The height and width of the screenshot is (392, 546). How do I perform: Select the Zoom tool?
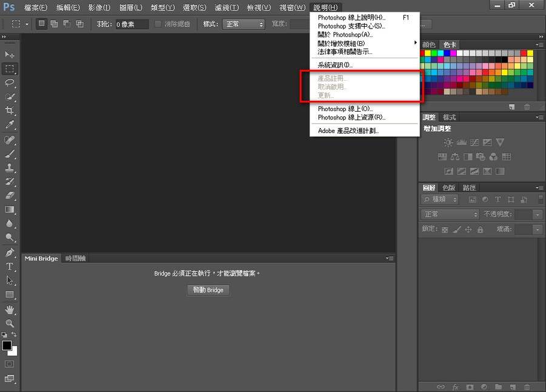tap(9, 323)
